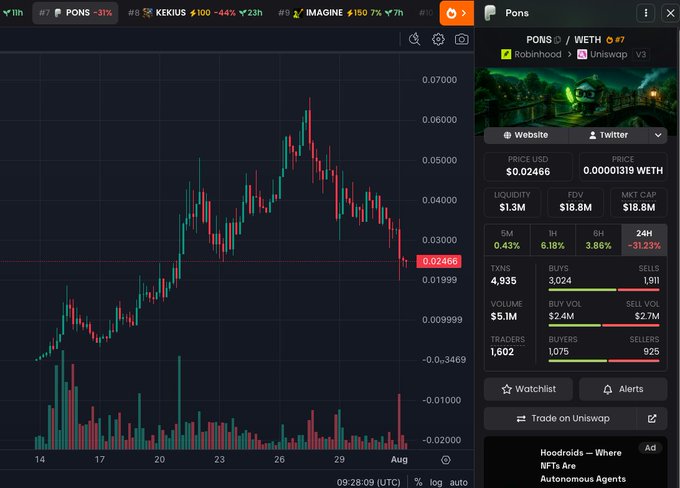This screenshot has width=680, height=488.
Task: Open the Pons Website link
Action: 526,135
